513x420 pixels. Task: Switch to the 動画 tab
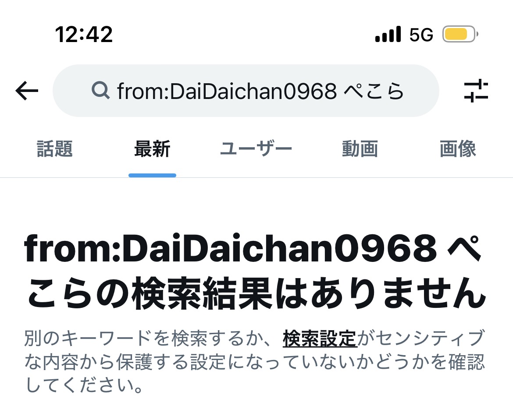(x=360, y=149)
